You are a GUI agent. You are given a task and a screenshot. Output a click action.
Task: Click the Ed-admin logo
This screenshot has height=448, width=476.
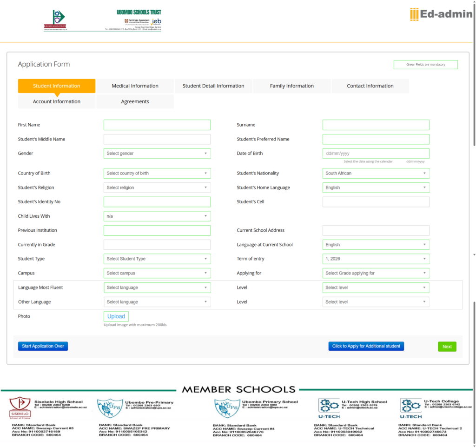pyautogui.click(x=441, y=14)
